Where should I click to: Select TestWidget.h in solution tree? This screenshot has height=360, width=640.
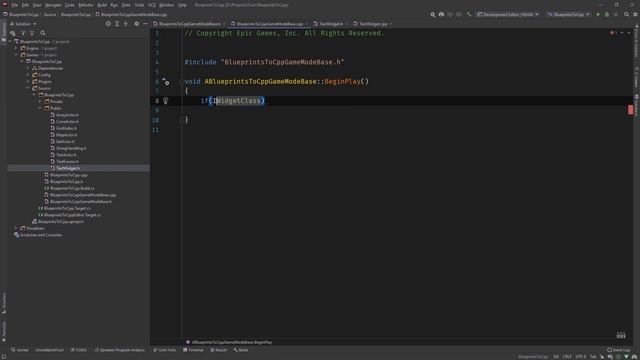68,168
